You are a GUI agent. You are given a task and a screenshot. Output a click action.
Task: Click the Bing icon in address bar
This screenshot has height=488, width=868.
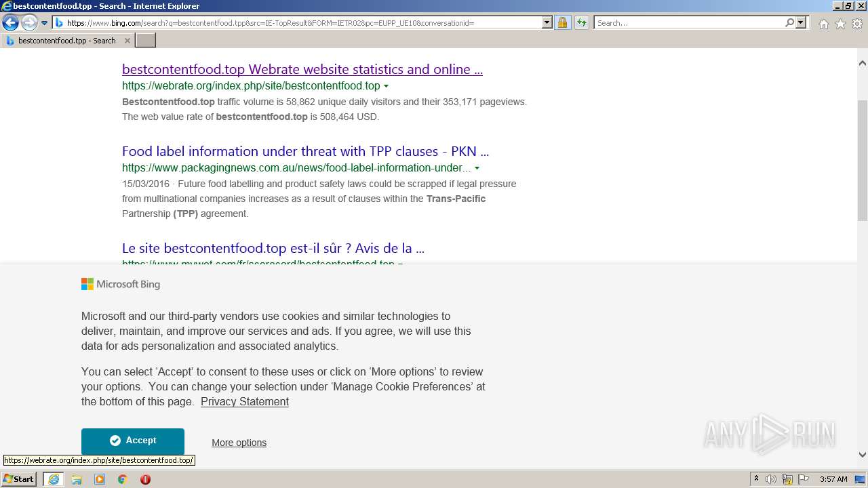(x=59, y=23)
